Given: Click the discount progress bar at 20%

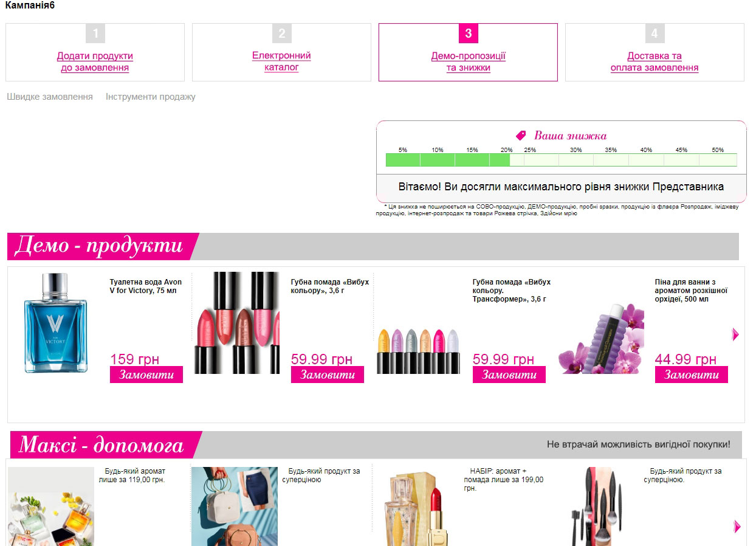Looking at the screenshot, I should coord(500,160).
